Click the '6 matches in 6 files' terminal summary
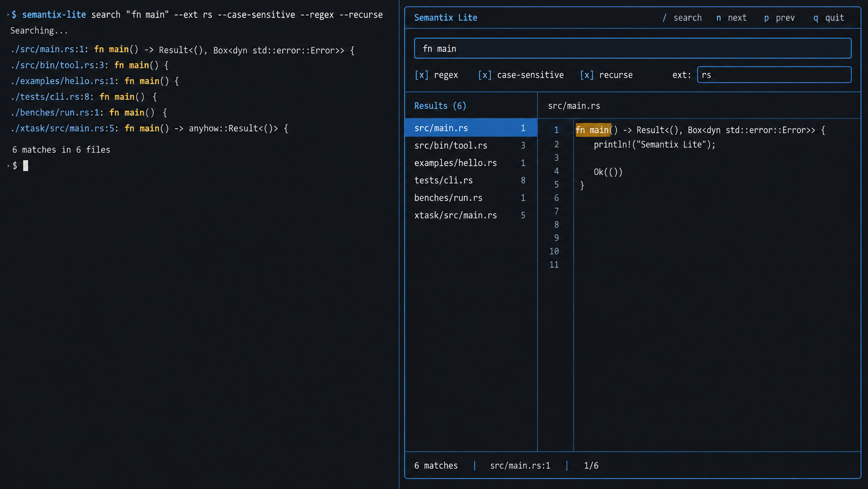This screenshot has width=868, height=489. [x=61, y=150]
